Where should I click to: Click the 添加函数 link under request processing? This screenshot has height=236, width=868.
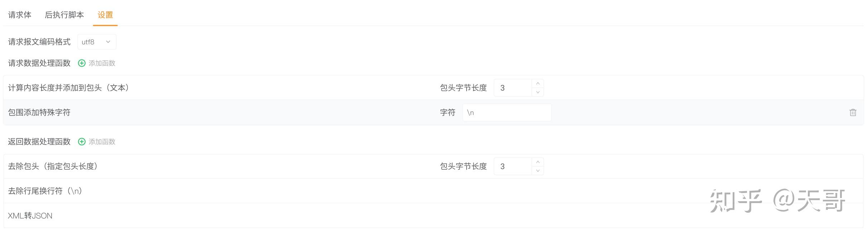coord(102,63)
